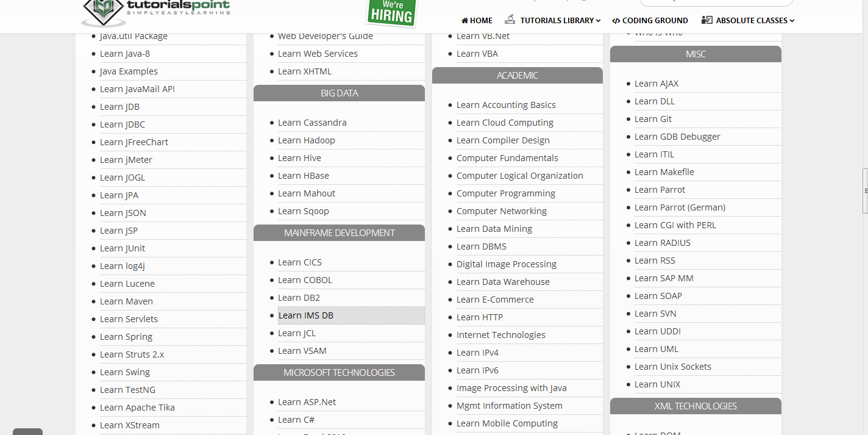868x435 pixels.
Task: Open Learn CICS link
Action: (300, 262)
